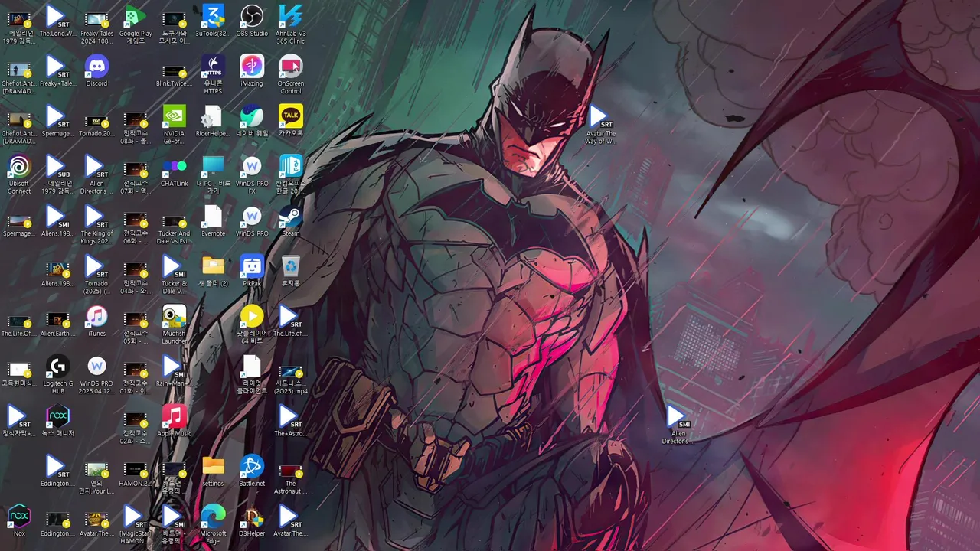Select the 내 PC - 바로 가기 icon
Image resolution: width=980 pixels, height=551 pixels.
click(213, 174)
